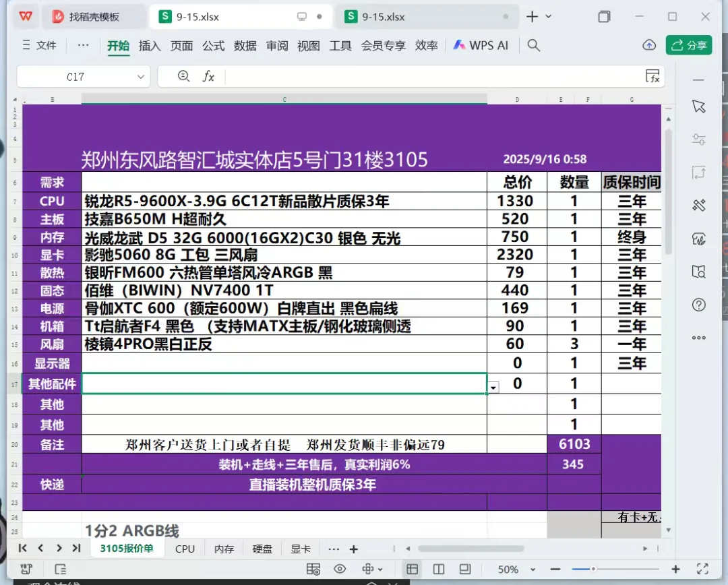The height and width of the screenshot is (585, 728).
Task: Select the 开始 ribbon tab
Action: tap(119, 46)
